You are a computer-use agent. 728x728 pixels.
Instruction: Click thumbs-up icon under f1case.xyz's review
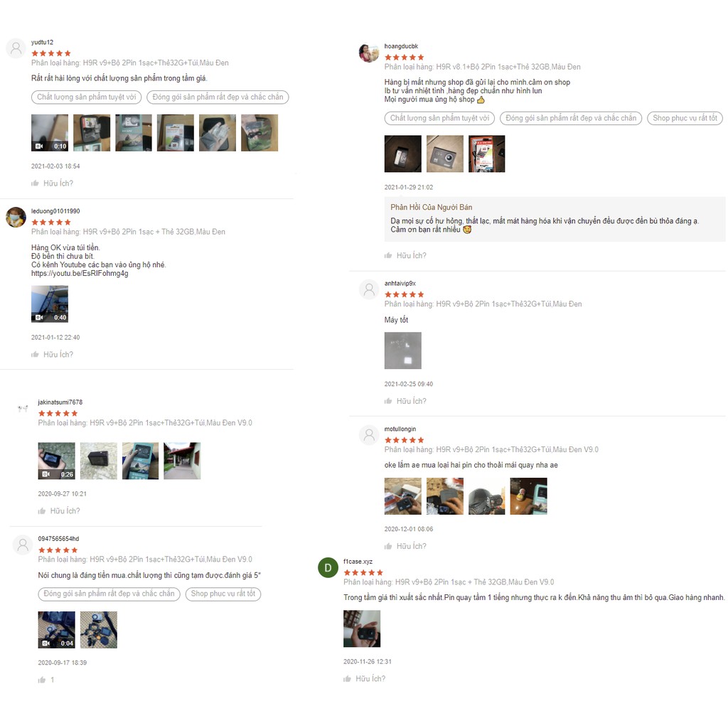pyautogui.click(x=347, y=679)
